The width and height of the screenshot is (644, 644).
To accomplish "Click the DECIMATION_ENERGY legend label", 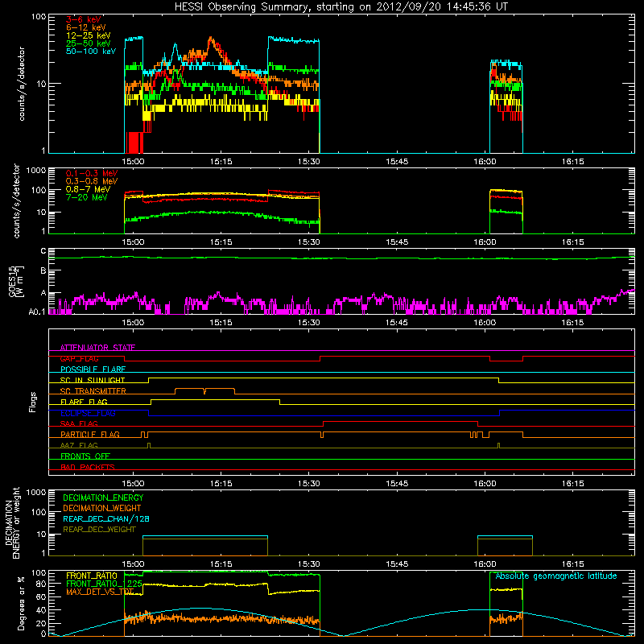I will (x=103, y=497).
